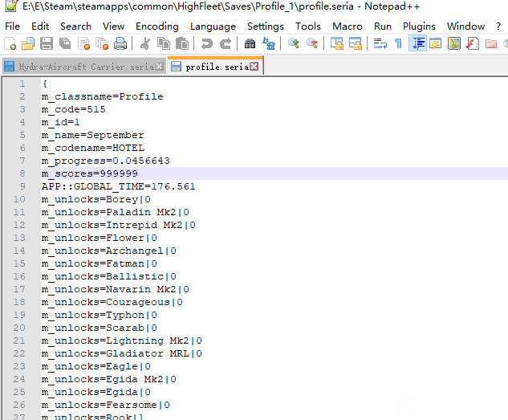Viewport: 508px width, 420px height.
Task: Toggle the indent guide button
Action: tap(417, 43)
